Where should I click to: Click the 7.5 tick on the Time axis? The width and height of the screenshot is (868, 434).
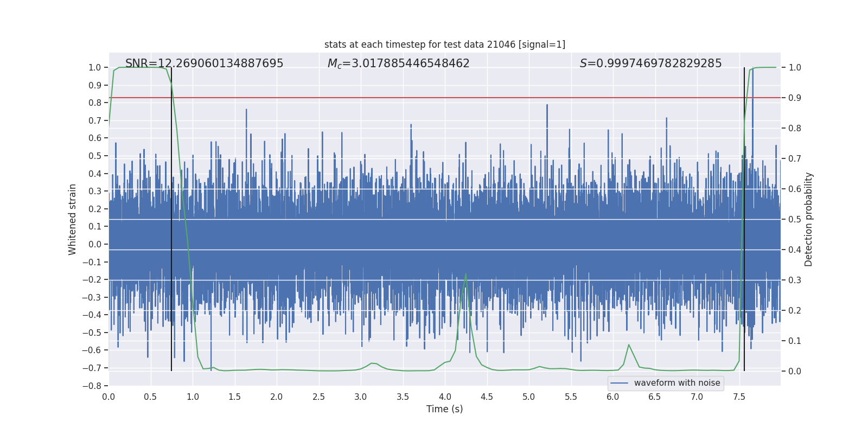(739, 397)
